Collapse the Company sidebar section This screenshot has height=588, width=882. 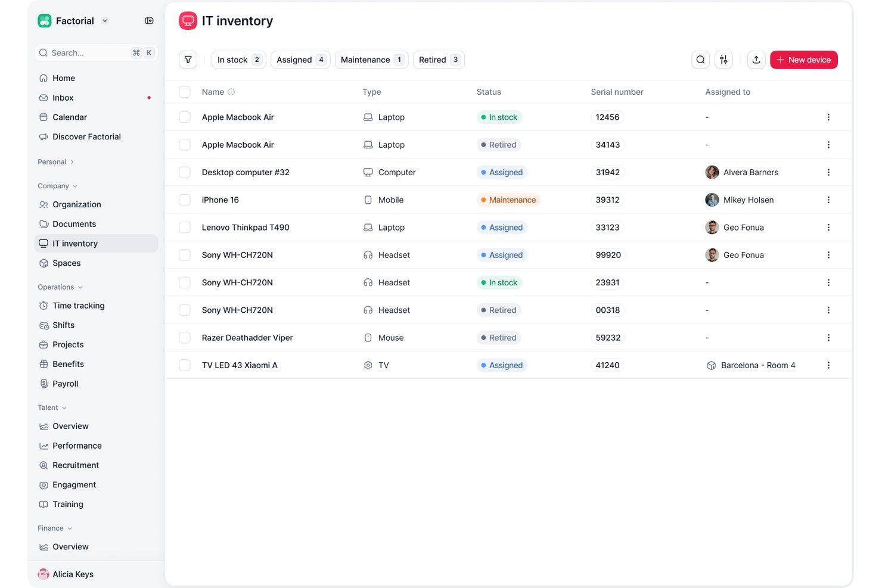pos(57,186)
